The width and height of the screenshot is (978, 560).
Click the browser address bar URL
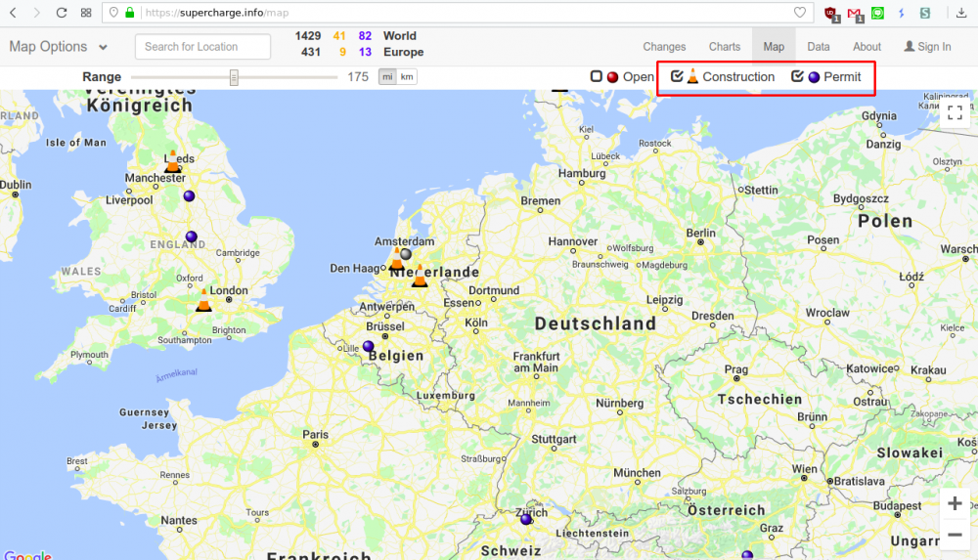point(217,13)
